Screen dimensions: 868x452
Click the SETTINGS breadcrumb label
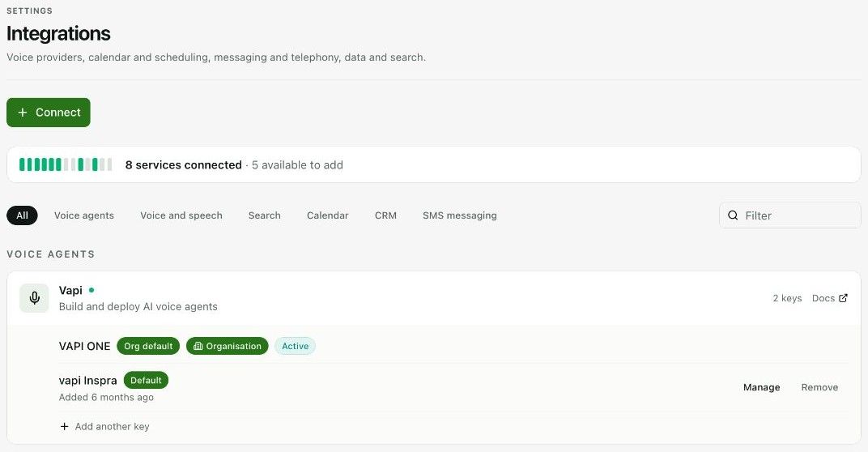[29, 11]
